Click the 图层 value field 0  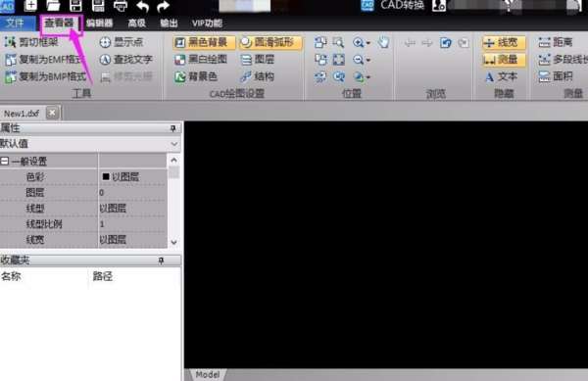(132, 193)
